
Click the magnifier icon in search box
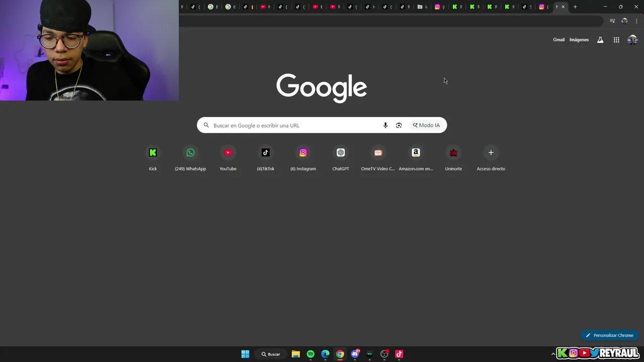pos(206,125)
